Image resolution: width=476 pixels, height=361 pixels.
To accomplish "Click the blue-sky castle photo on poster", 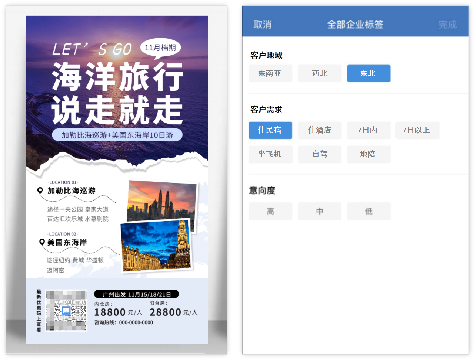I will (x=156, y=246).
